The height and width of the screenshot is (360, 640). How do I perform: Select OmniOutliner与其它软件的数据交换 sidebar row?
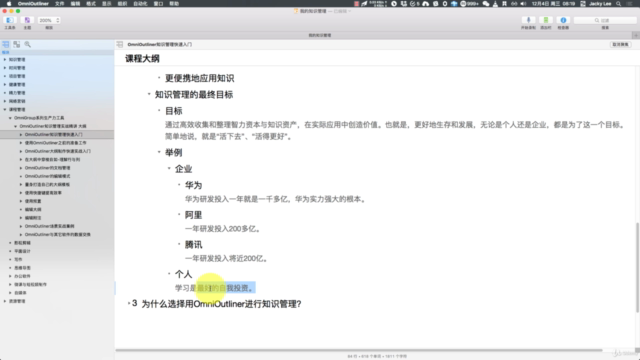pyautogui.click(x=58, y=234)
